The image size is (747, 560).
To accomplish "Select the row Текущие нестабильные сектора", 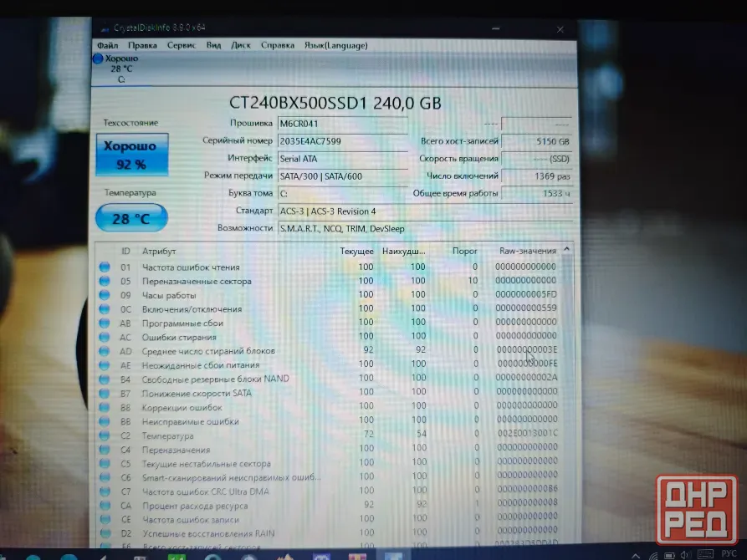I will click(328, 463).
